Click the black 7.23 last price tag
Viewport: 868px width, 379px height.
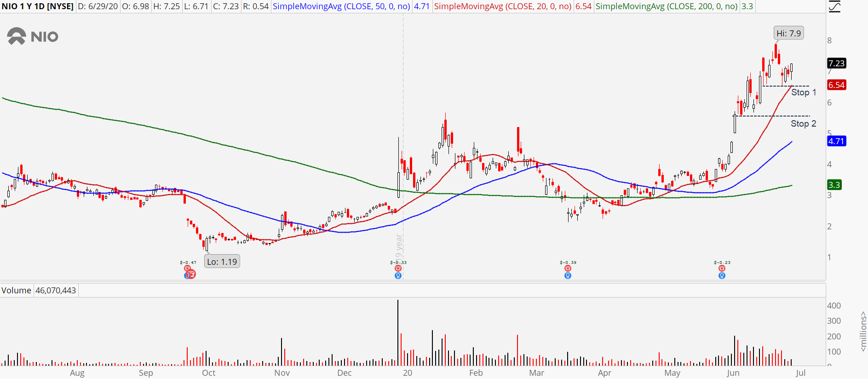pyautogui.click(x=836, y=63)
